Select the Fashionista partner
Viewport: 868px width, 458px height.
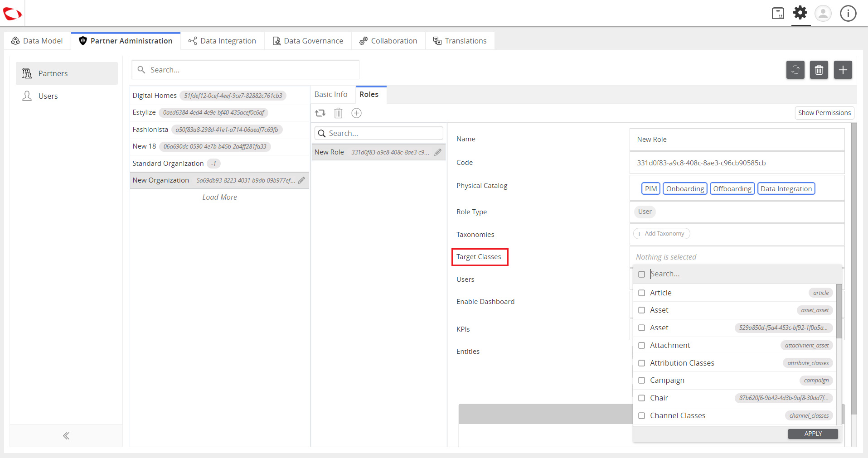coord(219,130)
